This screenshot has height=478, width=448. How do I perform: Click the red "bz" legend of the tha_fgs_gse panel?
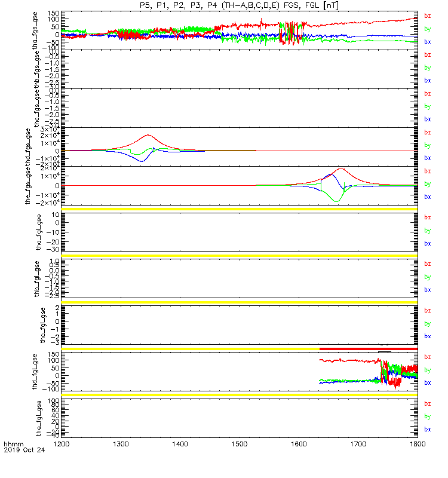click(428, 16)
